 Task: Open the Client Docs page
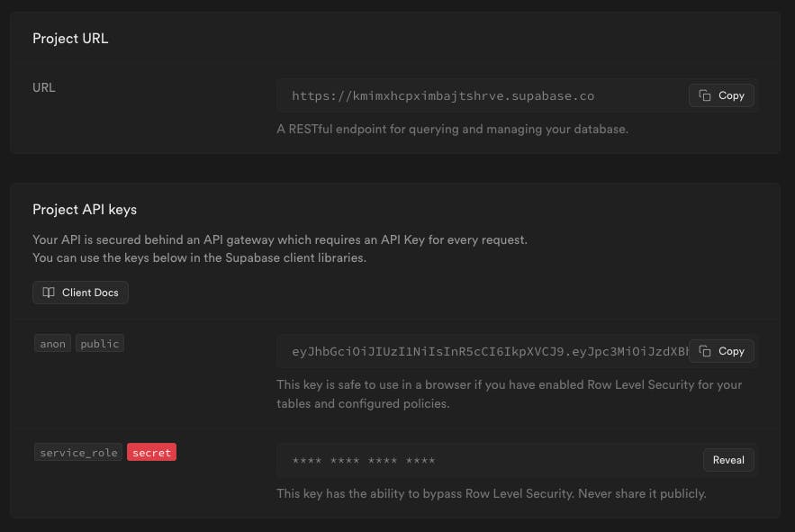(x=80, y=292)
